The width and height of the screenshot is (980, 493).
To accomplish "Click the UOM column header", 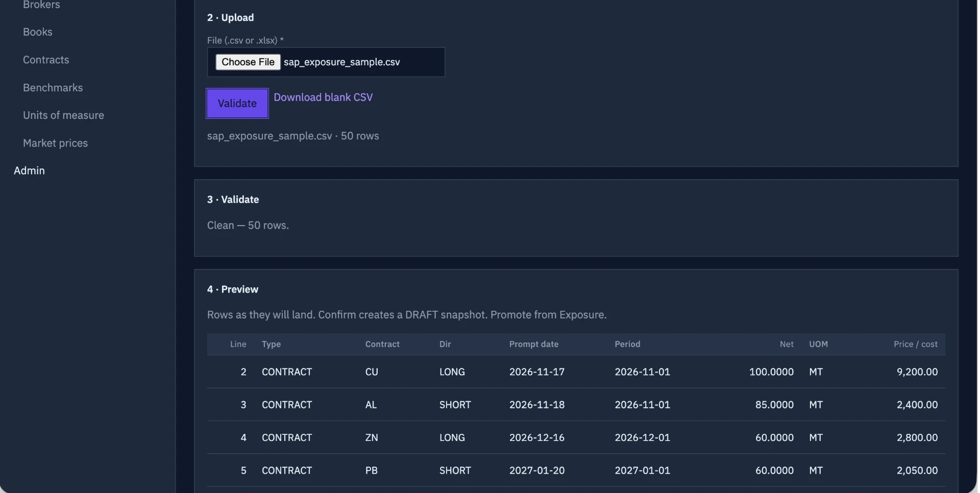I will pyautogui.click(x=818, y=344).
